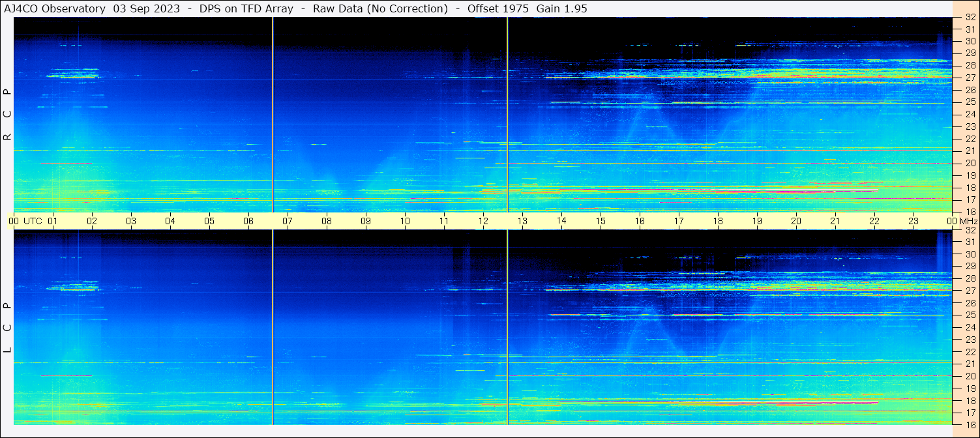Click the "R C P" panel label

point(8,115)
